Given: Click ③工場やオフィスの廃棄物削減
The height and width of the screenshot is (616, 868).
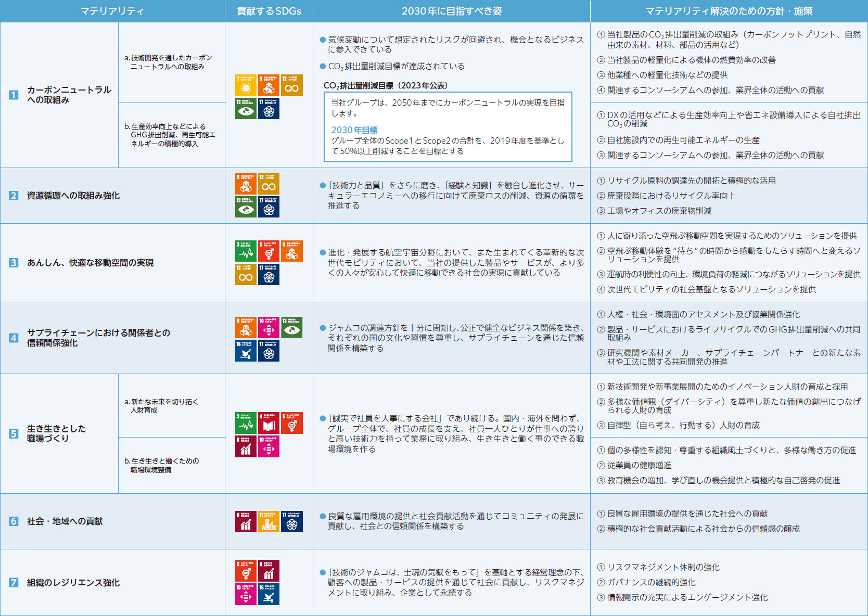Looking at the screenshot, I should tap(654, 211).
